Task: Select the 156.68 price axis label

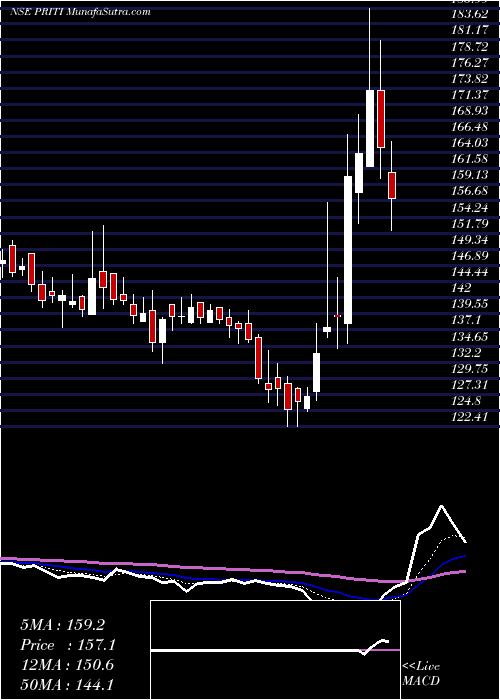Action: 469,191
